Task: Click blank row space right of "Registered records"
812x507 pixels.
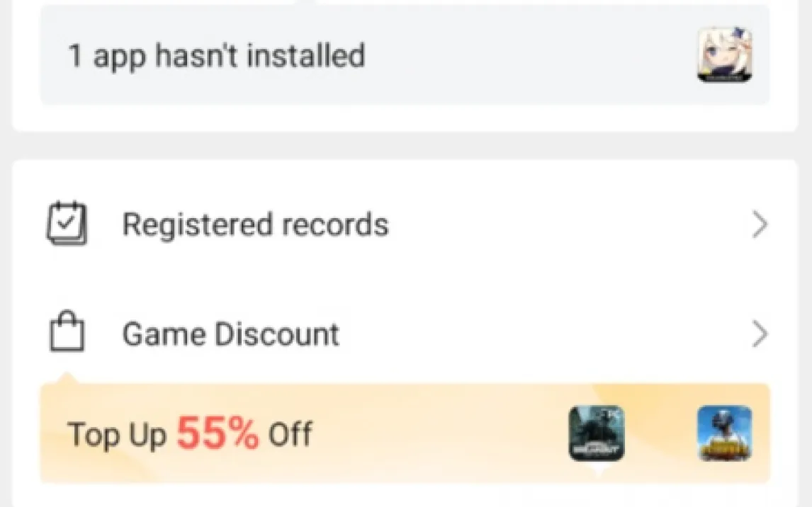Action: (567, 225)
